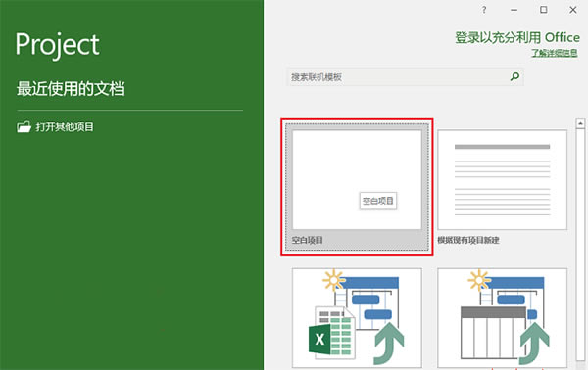
Task: Click the 了解详细信息 link
Action: [555, 53]
